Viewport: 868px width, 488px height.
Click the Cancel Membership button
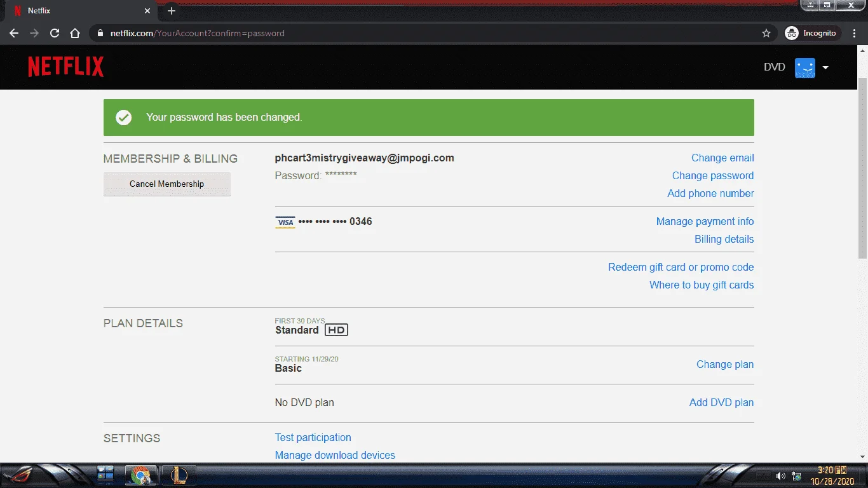167,184
